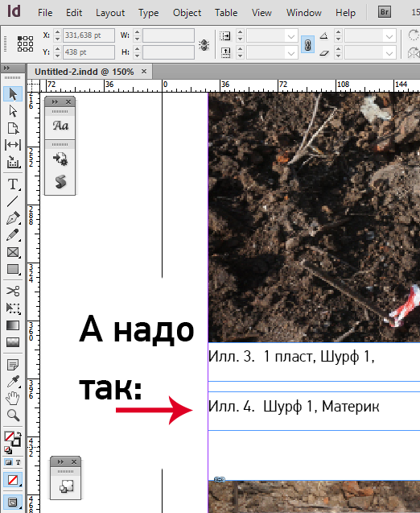Click the reference point locator grid

[25, 43]
